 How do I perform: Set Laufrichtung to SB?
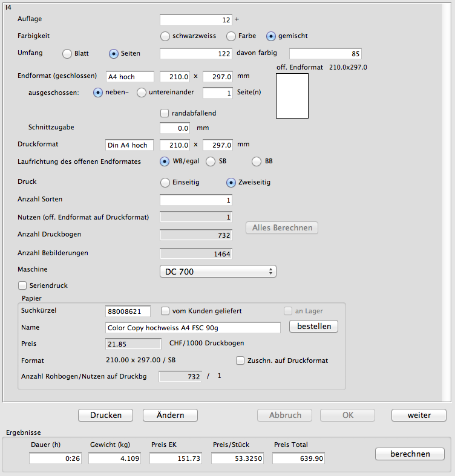211,161
